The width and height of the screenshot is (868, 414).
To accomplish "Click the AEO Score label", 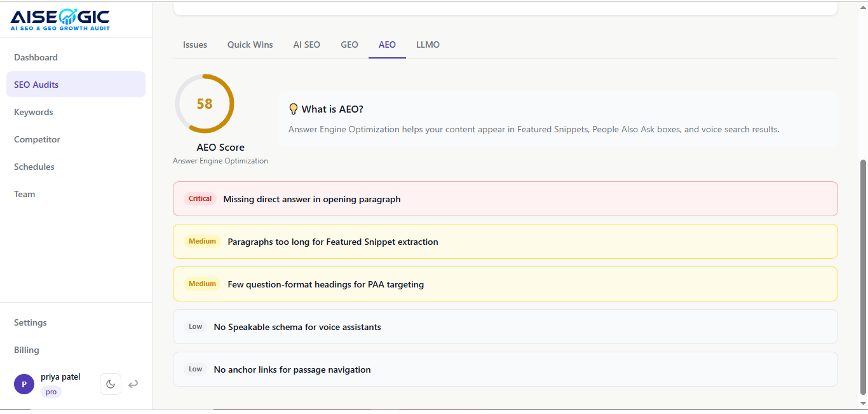I will (220, 148).
